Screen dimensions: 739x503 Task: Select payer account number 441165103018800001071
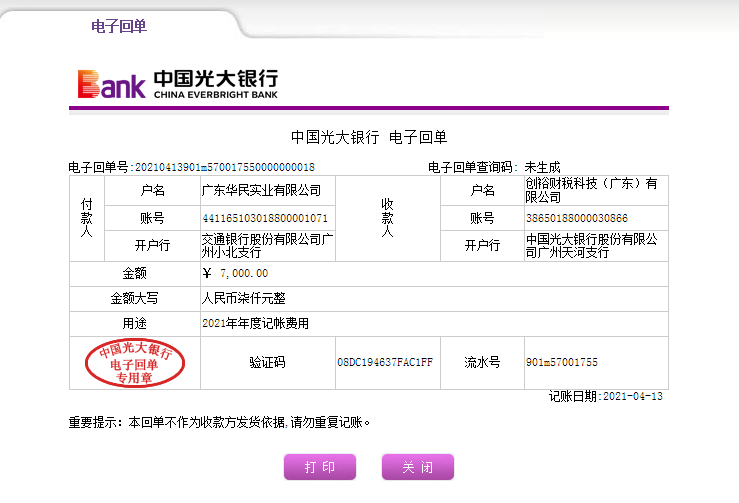tap(264, 218)
